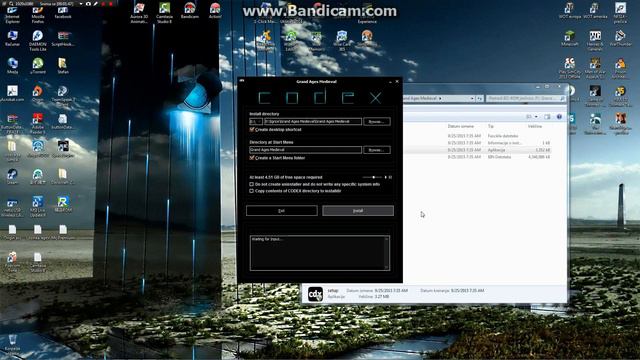
Task: Open the WOT europa desktop icon
Action: tap(569, 10)
